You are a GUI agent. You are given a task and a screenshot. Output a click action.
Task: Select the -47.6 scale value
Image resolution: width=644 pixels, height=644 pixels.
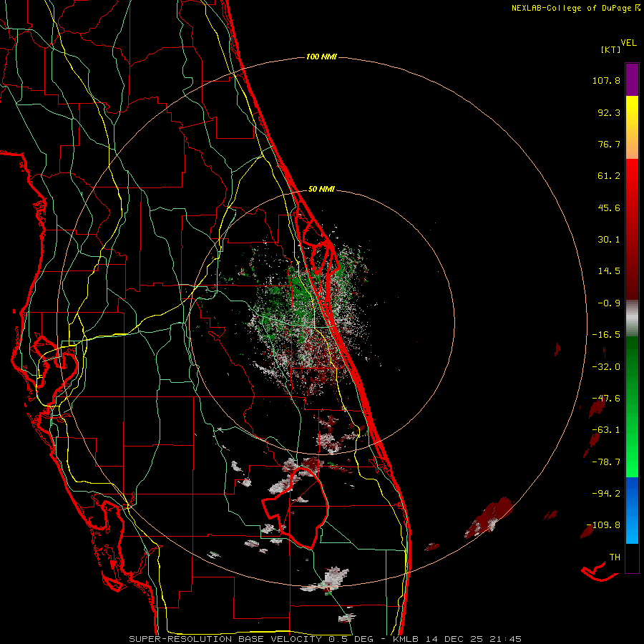point(606,399)
